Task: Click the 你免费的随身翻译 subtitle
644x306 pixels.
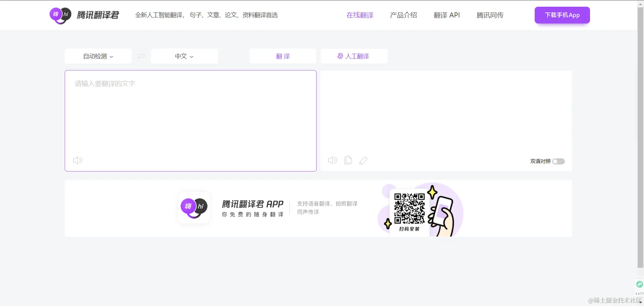Action: coord(253,214)
